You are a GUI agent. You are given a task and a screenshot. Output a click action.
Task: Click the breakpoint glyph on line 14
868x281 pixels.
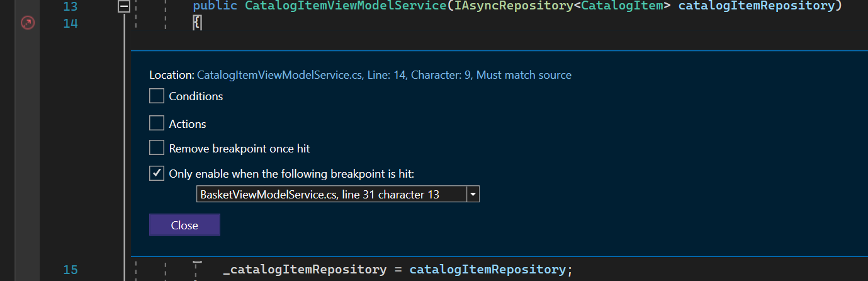click(x=28, y=23)
